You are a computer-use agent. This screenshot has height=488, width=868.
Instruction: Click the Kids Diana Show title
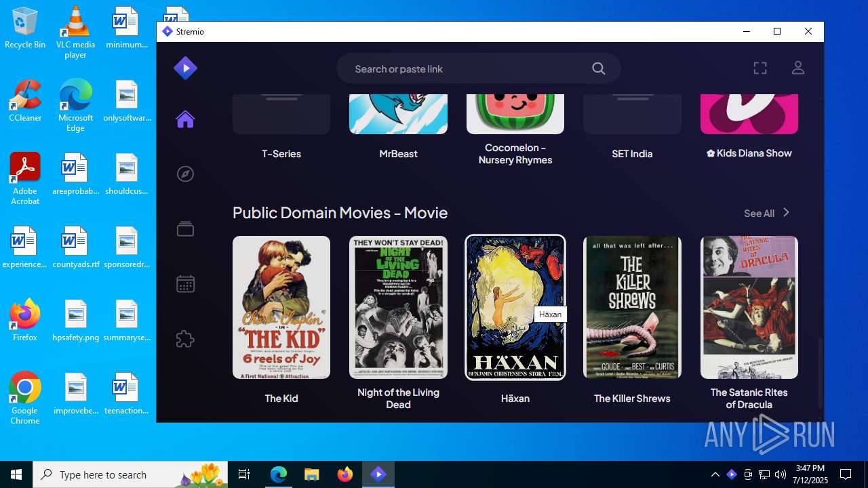[x=749, y=153]
